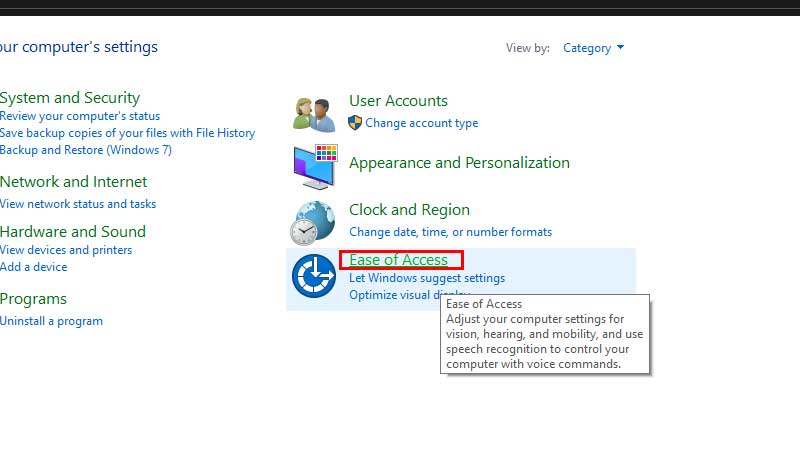Open Hardware and Sound category
This screenshot has height=450, width=800.
point(73,232)
